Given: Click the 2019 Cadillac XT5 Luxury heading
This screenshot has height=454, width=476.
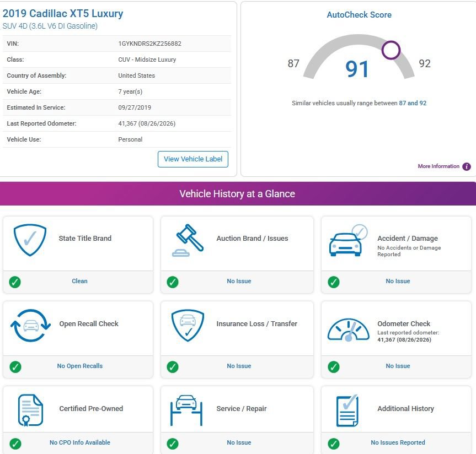Looking at the screenshot, I should tap(63, 13).
